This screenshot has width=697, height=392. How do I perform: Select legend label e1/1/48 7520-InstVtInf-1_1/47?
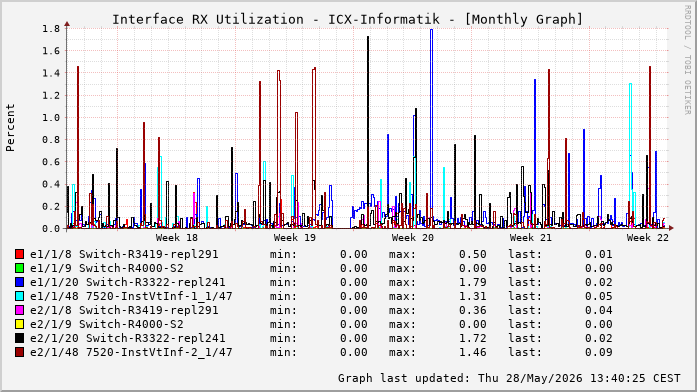(131, 296)
